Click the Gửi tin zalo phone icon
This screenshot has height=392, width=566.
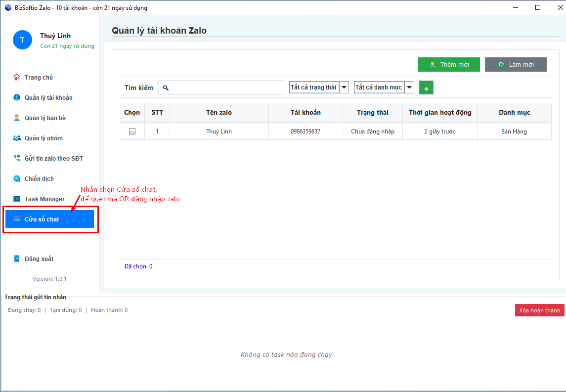point(17,158)
